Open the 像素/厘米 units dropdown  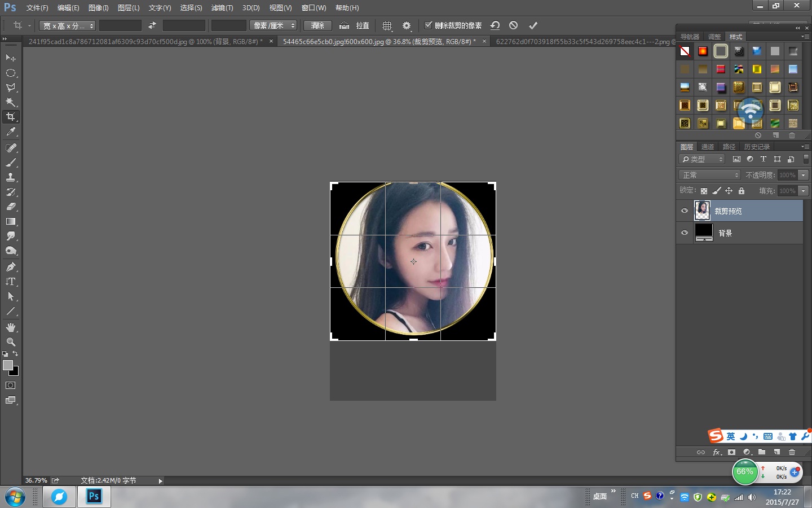pyautogui.click(x=273, y=25)
